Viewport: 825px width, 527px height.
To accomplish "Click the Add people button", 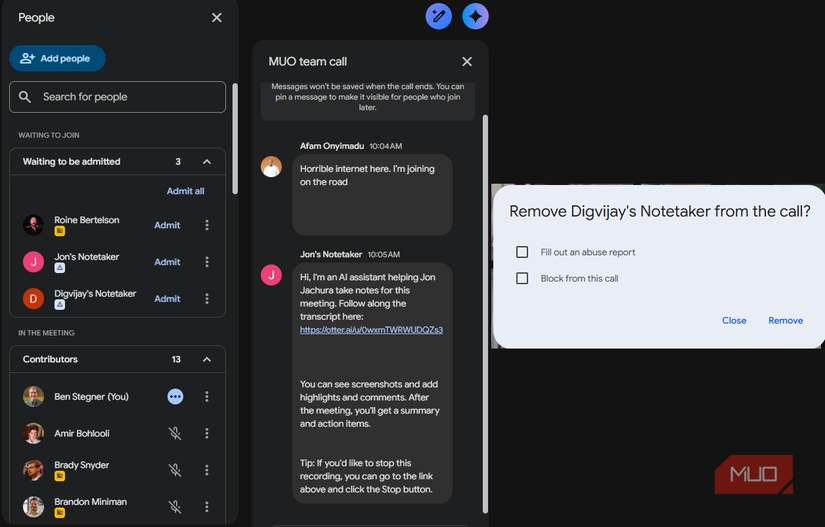I will pos(57,58).
